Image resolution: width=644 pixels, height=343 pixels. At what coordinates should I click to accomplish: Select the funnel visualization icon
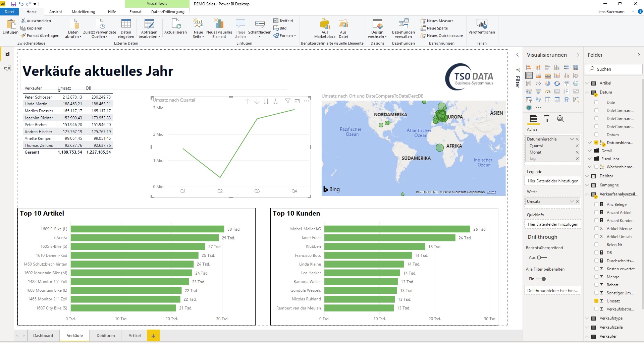(538, 92)
